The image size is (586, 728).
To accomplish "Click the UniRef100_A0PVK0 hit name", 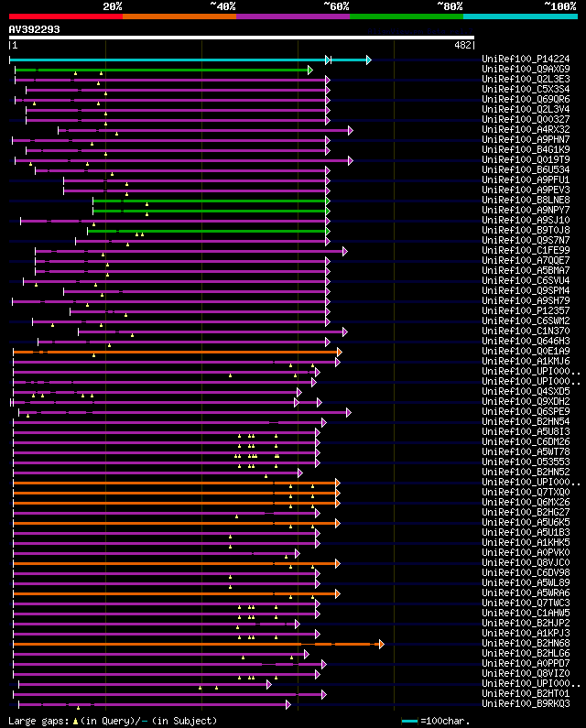I will pyautogui.click(x=526, y=552).
